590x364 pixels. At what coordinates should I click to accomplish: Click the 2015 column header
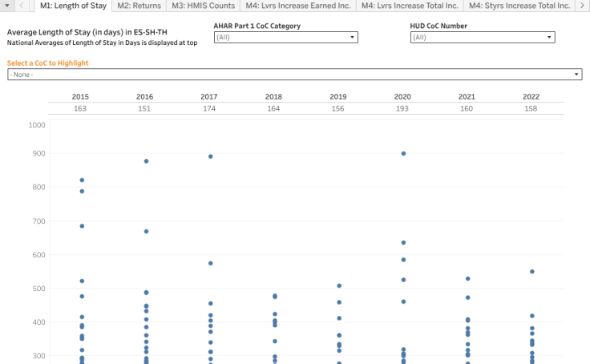point(80,97)
